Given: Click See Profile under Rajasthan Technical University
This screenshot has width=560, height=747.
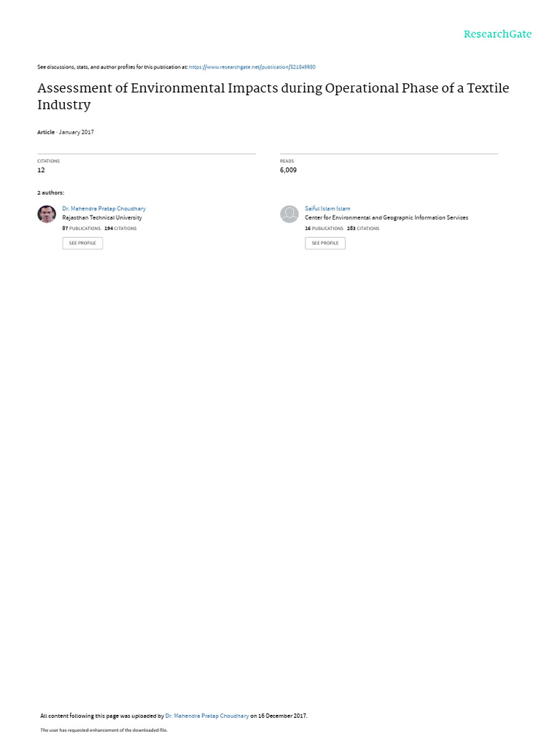Looking at the screenshot, I should (82, 243).
